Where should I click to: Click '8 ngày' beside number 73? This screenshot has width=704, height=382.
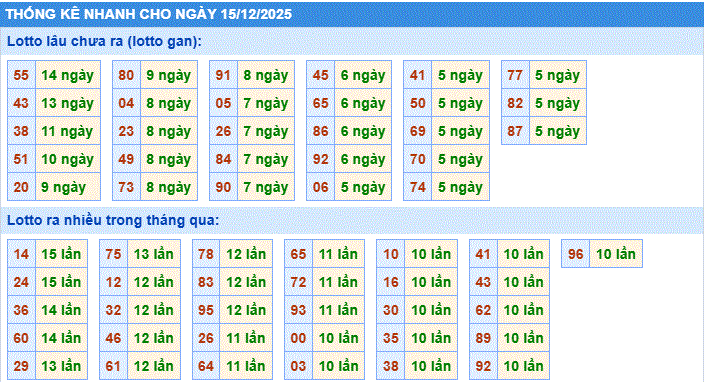169,187
